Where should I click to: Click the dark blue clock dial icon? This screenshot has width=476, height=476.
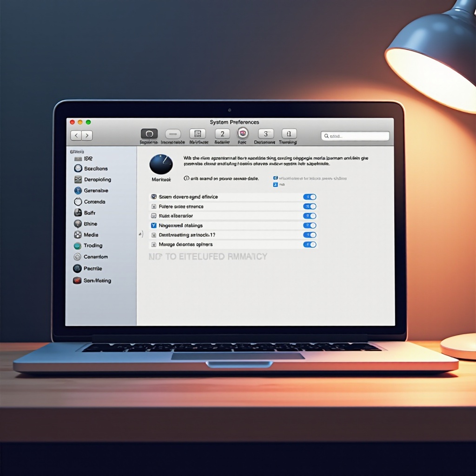161,164
